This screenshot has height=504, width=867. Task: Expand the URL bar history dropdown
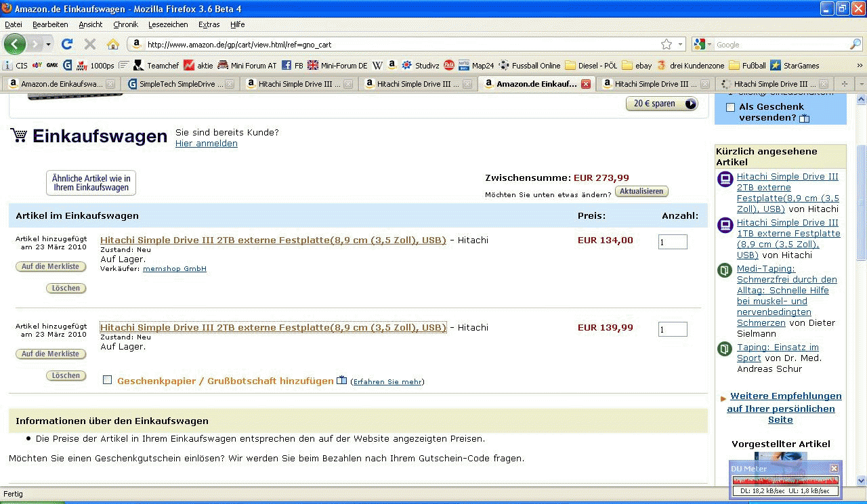point(681,44)
